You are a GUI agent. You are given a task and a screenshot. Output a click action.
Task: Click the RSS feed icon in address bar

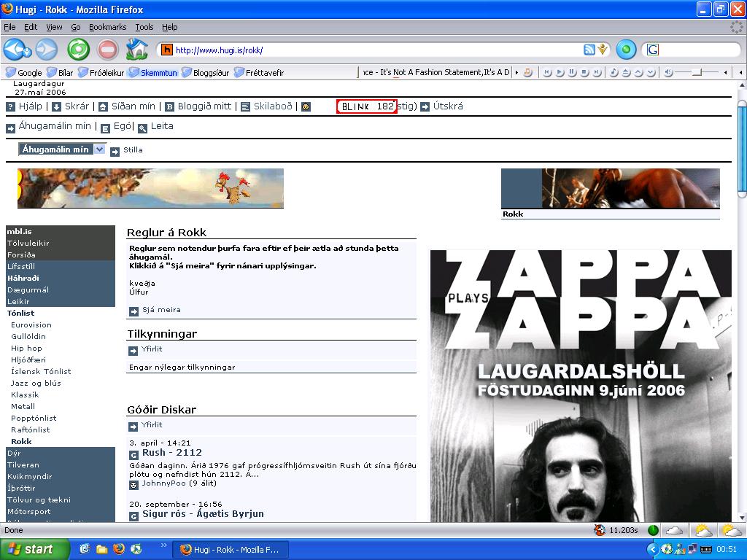click(589, 50)
